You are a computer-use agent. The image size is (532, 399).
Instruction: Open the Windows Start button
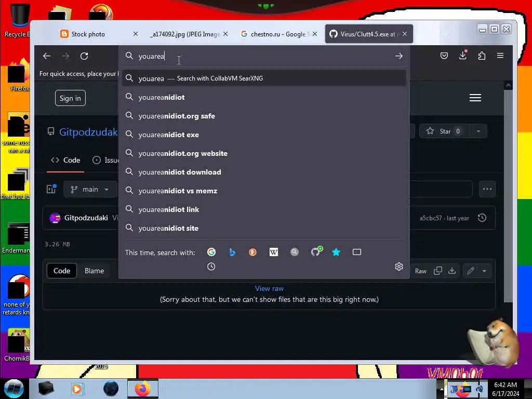(14, 389)
